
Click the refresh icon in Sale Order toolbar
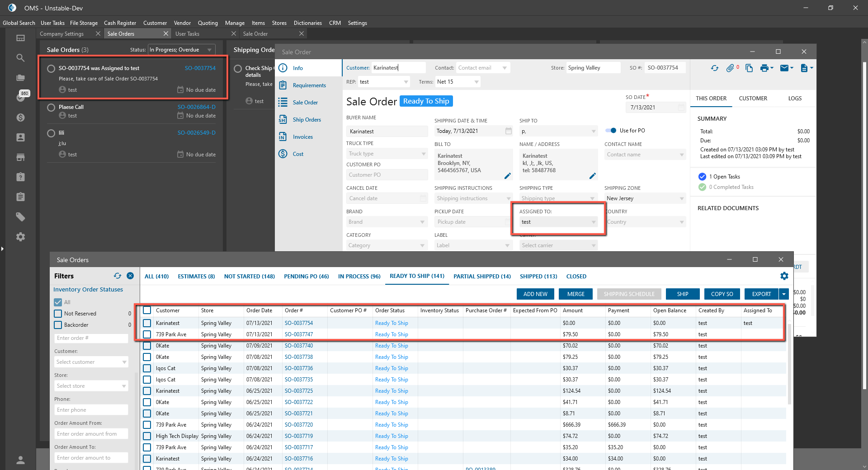[714, 68]
